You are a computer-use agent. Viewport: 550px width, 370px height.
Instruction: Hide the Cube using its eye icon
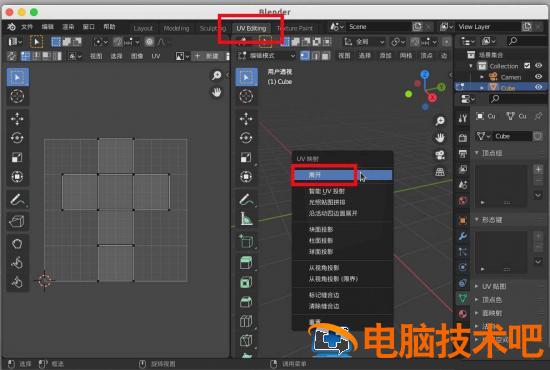[x=538, y=87]
